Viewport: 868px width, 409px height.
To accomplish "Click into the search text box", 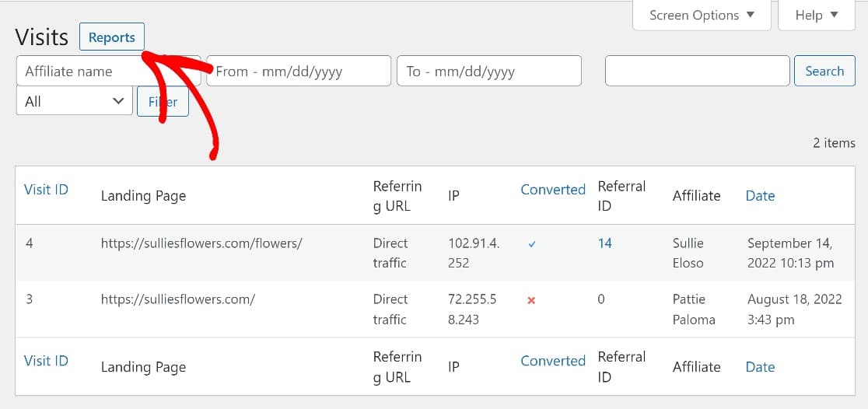I will point(697,72).
